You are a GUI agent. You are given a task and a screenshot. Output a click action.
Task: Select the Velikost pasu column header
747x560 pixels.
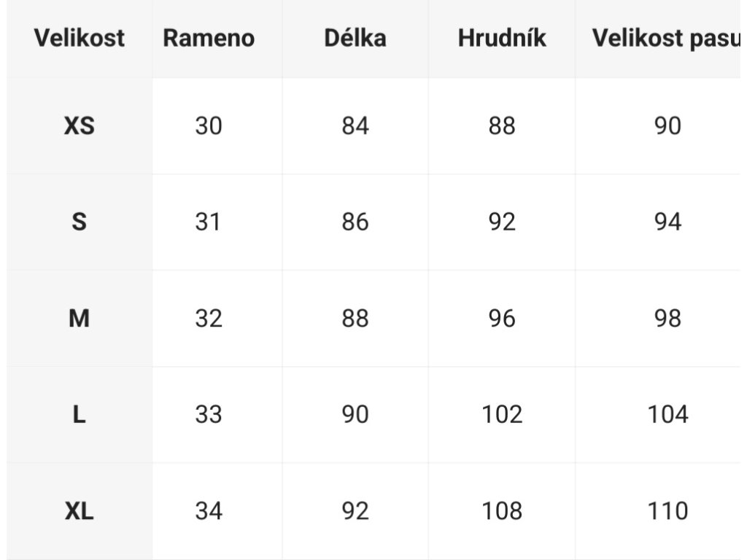pyautogui.click(x=666, y=38)
